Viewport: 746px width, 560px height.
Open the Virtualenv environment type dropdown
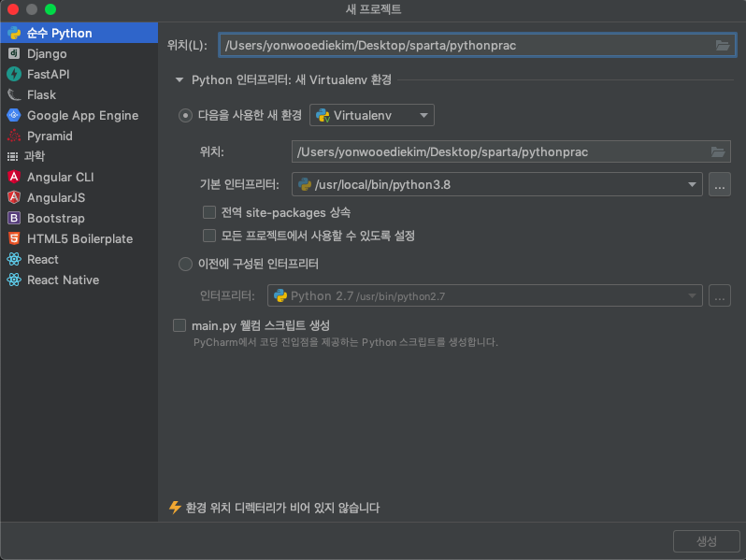click(x=371, y=115)
